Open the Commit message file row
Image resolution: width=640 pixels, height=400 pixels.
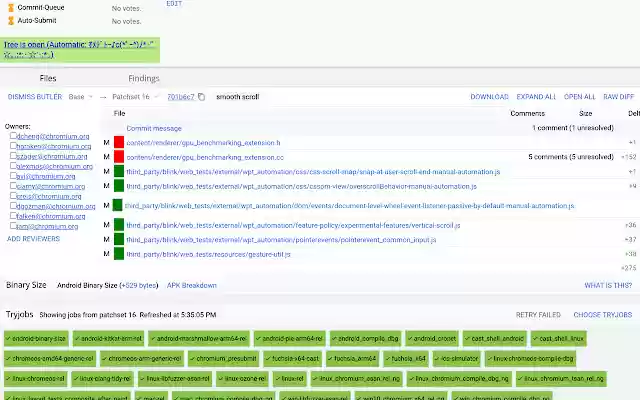[154, 128]
